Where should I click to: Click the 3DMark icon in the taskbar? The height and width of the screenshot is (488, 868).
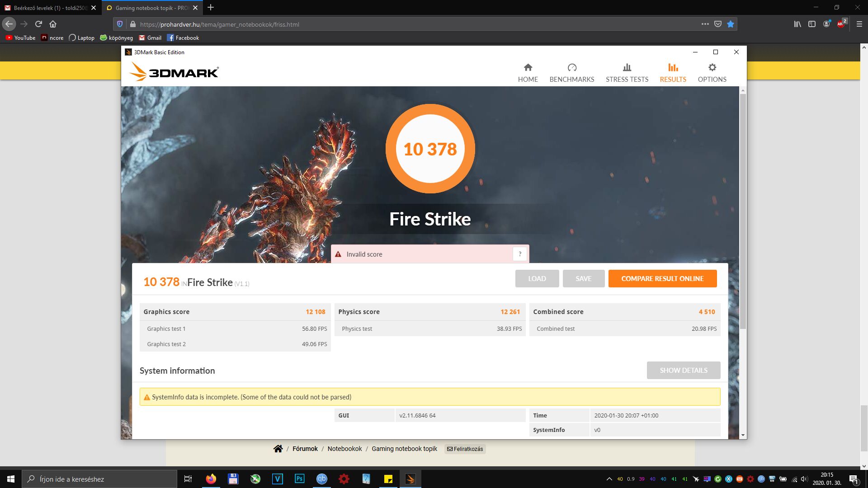(x=410, y=479)
